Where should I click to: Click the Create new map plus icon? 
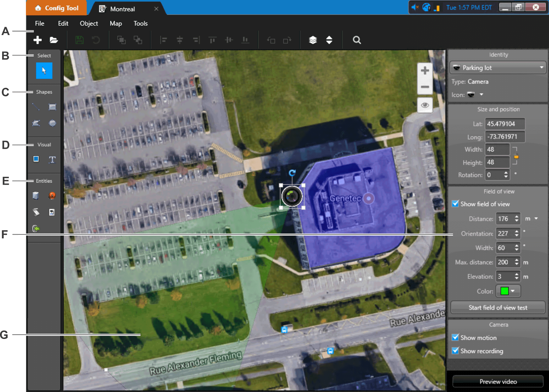click(38, 40)
